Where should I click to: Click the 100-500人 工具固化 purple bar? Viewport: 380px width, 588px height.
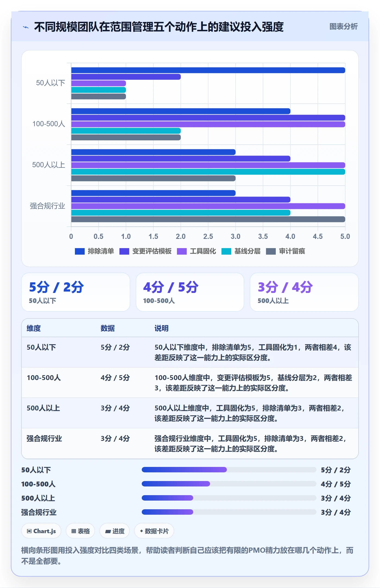(208, 124)
